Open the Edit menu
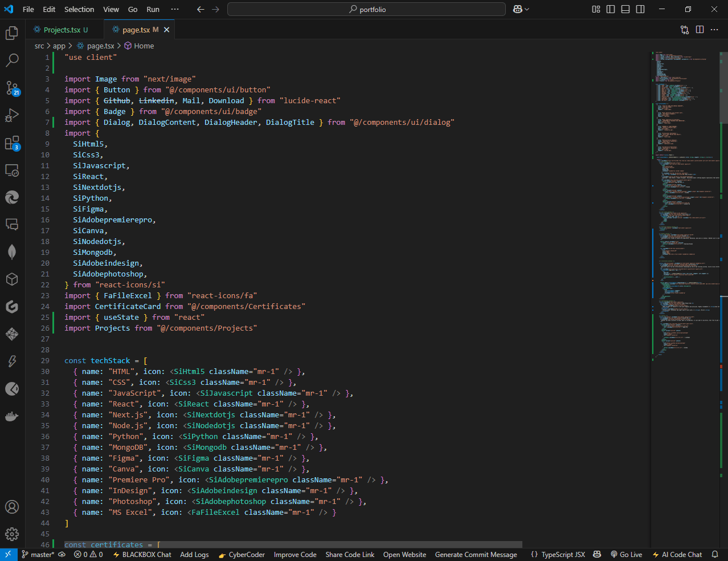728x561 pixels. (x=49, y=9)
